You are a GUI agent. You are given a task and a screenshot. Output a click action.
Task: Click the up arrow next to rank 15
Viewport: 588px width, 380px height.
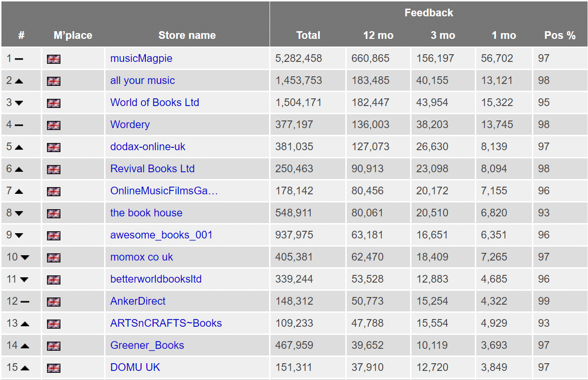pyautogui.click(x=25, y=368)
